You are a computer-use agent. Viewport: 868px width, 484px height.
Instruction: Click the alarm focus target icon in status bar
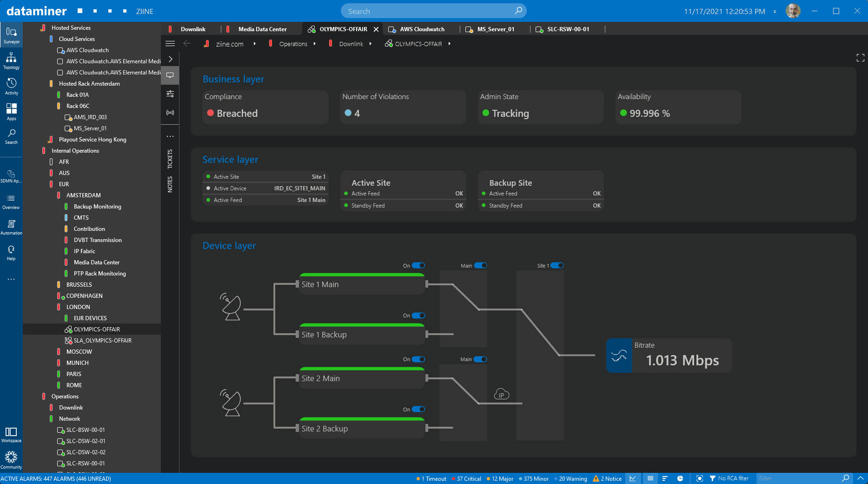click(700, 478)
